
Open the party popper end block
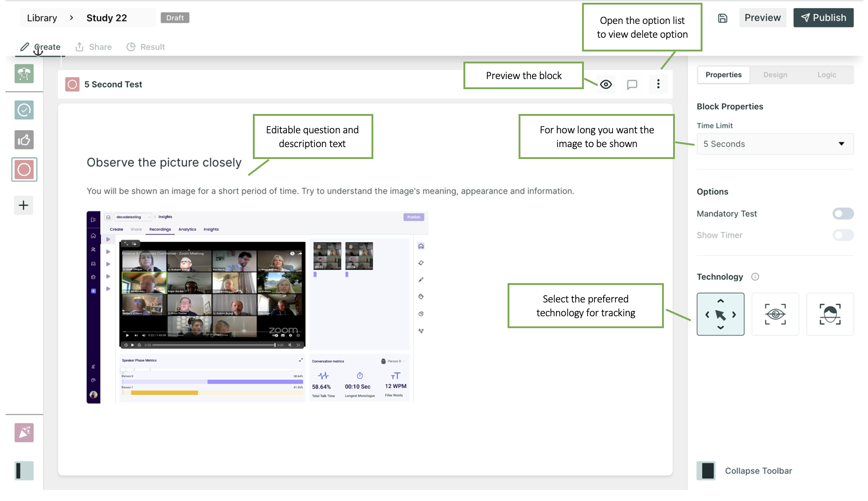coord(24,433)
